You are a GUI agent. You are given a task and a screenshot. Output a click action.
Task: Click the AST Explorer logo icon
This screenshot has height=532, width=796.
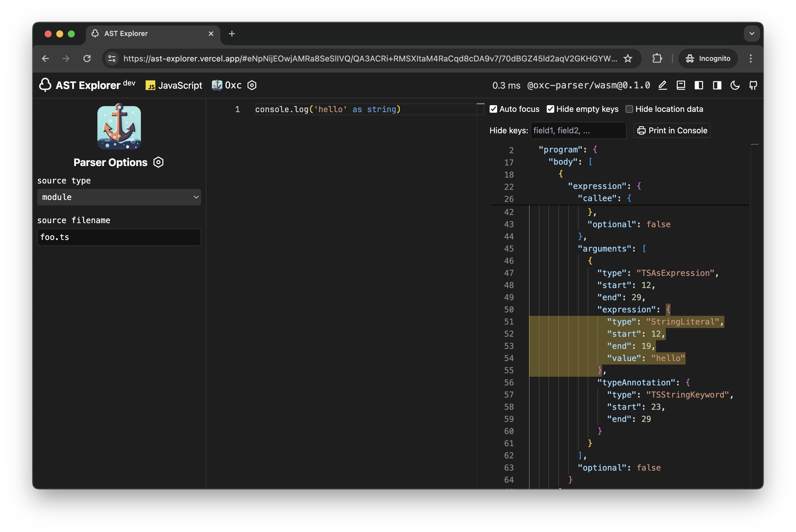45,85
